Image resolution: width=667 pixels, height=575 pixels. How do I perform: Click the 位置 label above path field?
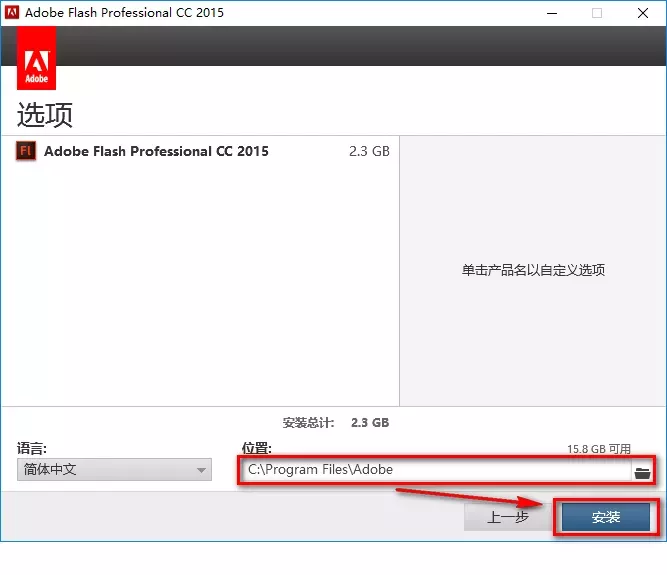click(257, 449)
